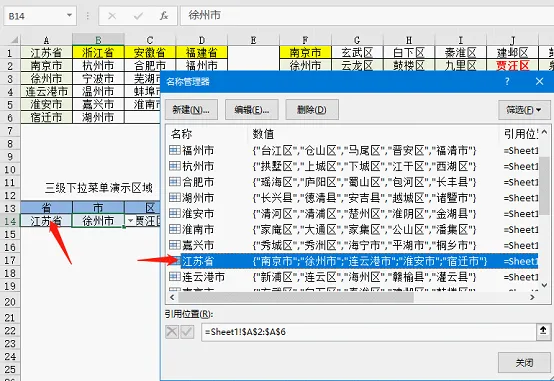Click the formula bar showing 徐州市

pyautogui.click(x=367, y=16)
